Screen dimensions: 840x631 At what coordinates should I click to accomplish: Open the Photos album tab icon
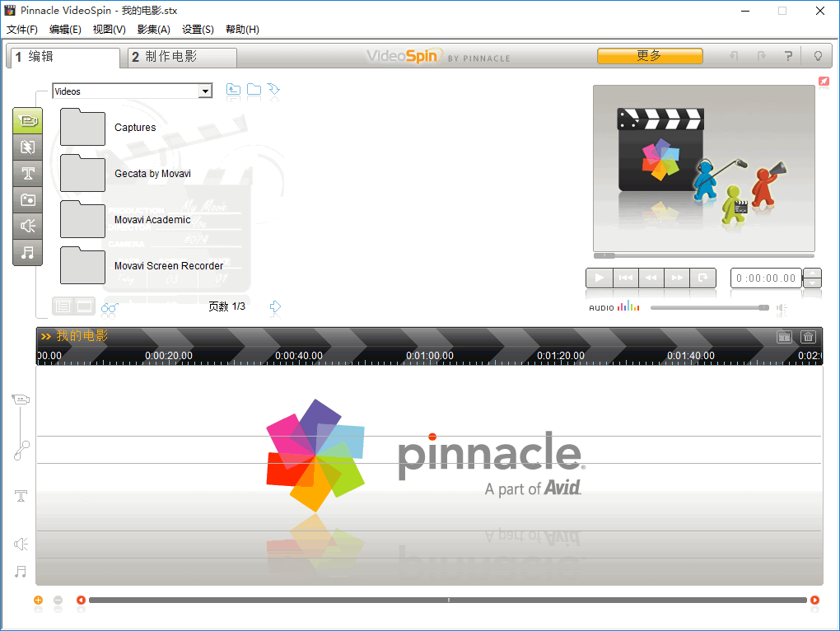pyautogui.click(x=28, y=200)
